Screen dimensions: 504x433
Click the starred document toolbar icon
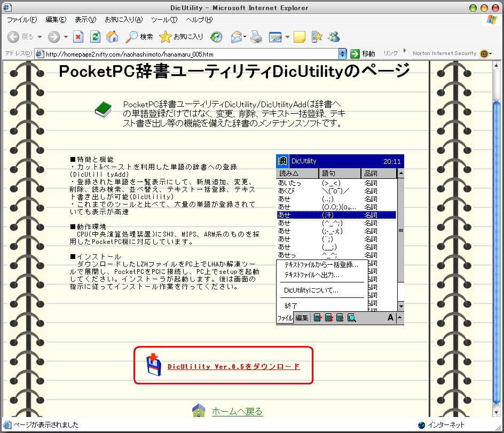(317, 37)
